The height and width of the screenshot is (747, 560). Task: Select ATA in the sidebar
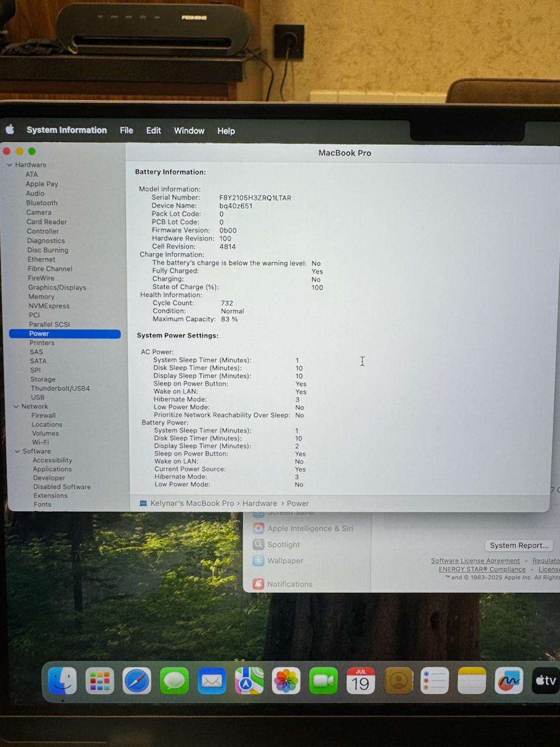pos(32,174)
